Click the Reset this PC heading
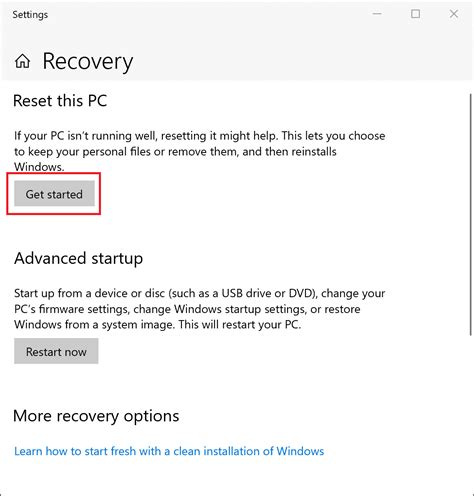This screenshot has width=474, height=496. click(60, 101)
